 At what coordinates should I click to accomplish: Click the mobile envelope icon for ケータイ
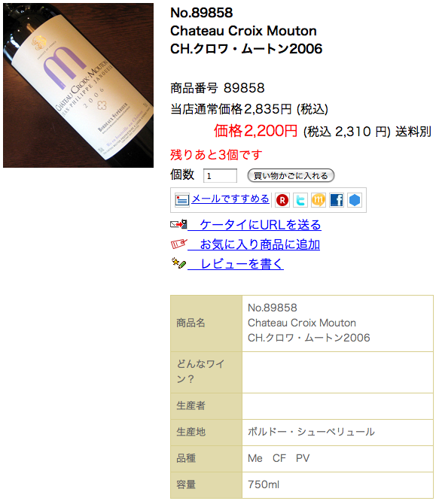(178, 223)
